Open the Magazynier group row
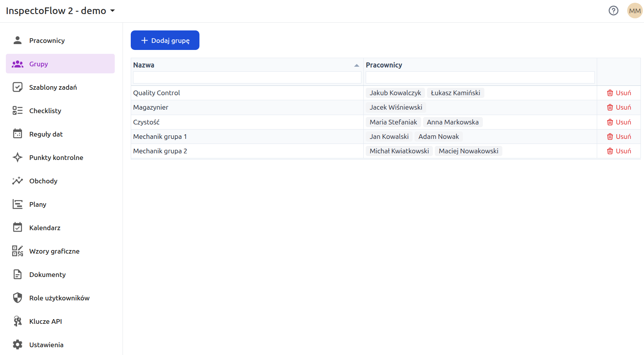Screen dimensions: 644x355 [151, 107]
